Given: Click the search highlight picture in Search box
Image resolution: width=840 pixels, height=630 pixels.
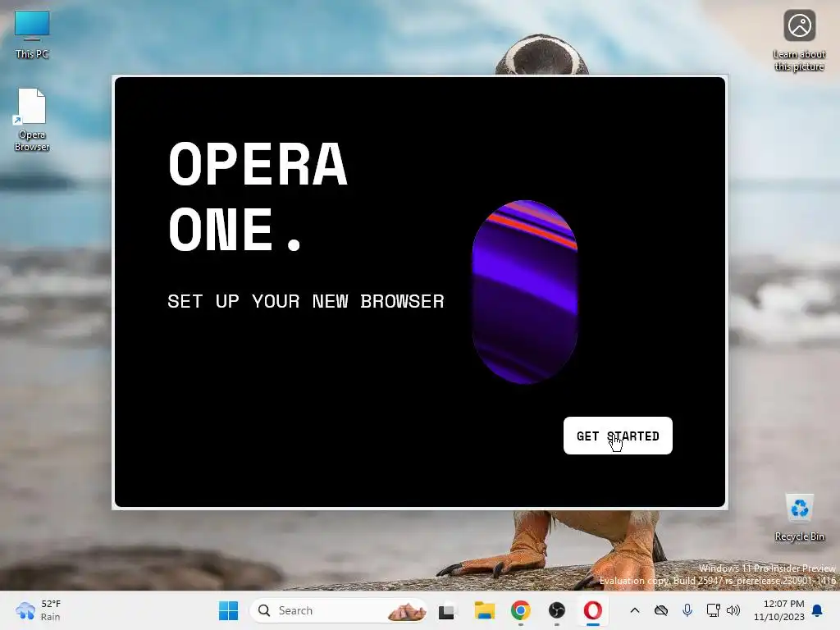Looking at the screenshot, I should click(407, 610).
